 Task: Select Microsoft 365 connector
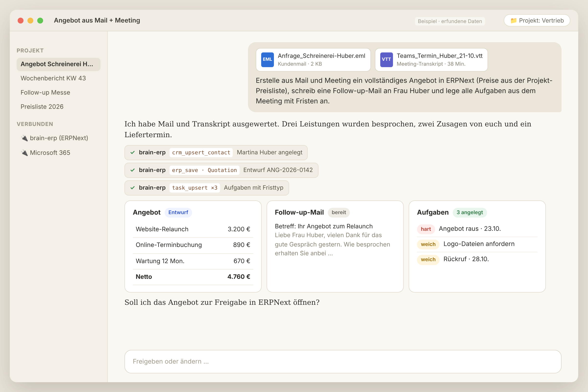(59, 153)
